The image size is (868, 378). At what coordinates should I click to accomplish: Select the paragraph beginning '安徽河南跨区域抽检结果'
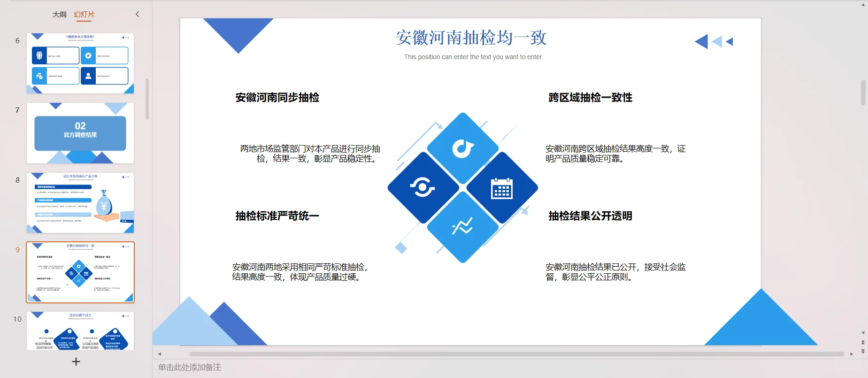tap(615, 154)
